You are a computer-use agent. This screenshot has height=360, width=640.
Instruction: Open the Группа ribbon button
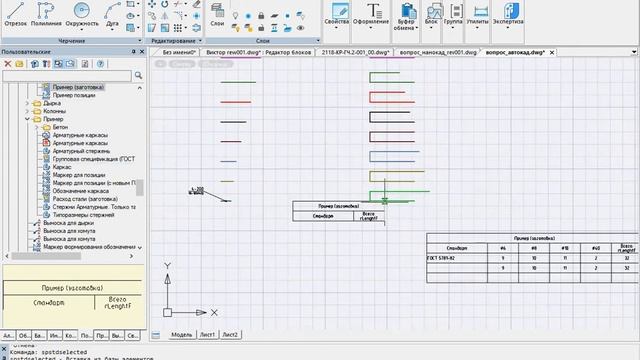(x=453, y=16)
